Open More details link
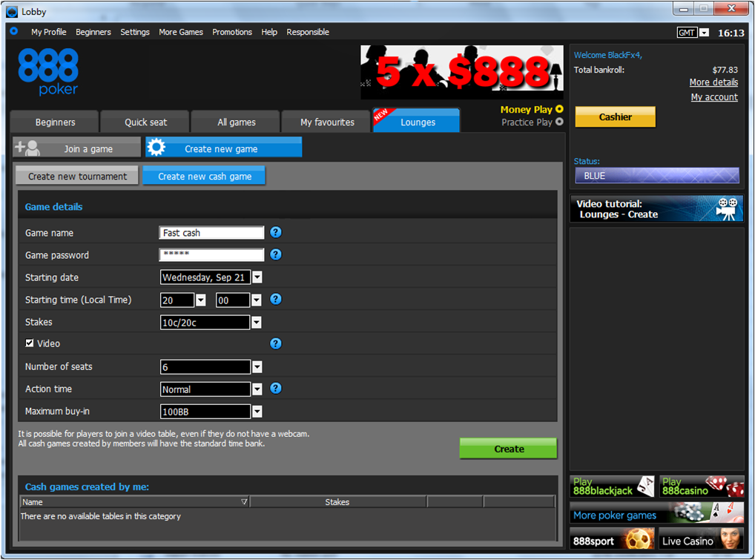 click(x=713, y=82)
